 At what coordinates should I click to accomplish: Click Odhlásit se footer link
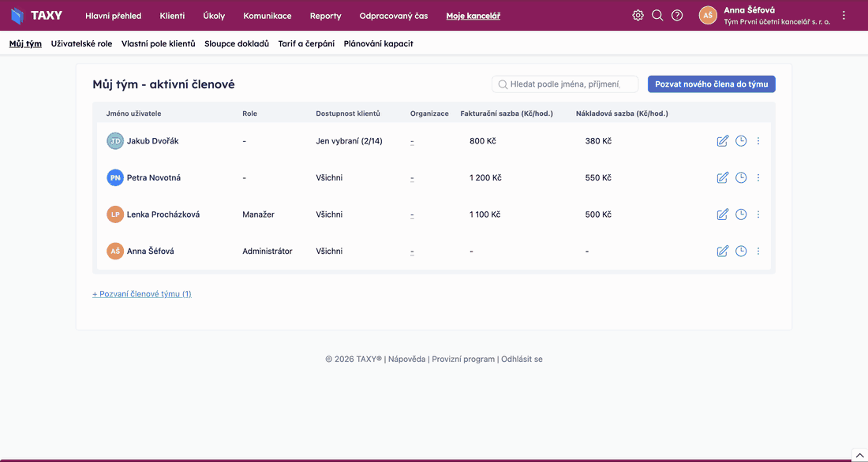522,359
